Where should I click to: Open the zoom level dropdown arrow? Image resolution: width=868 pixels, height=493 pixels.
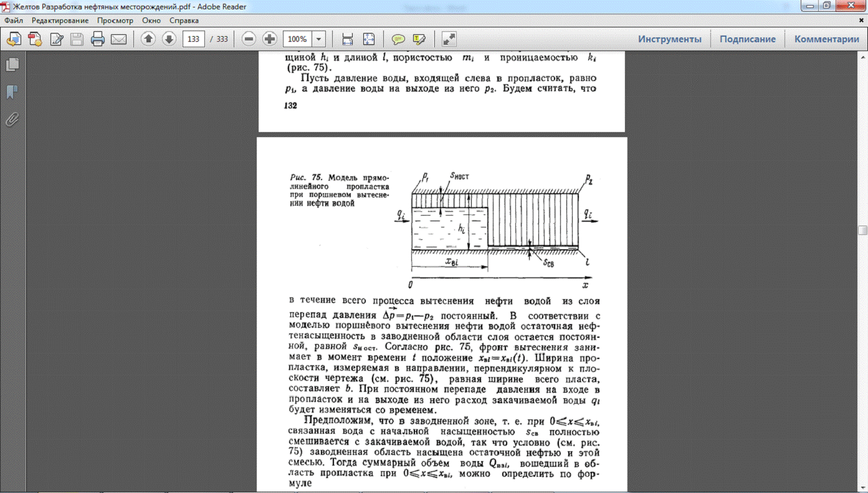tap(319, 39)
